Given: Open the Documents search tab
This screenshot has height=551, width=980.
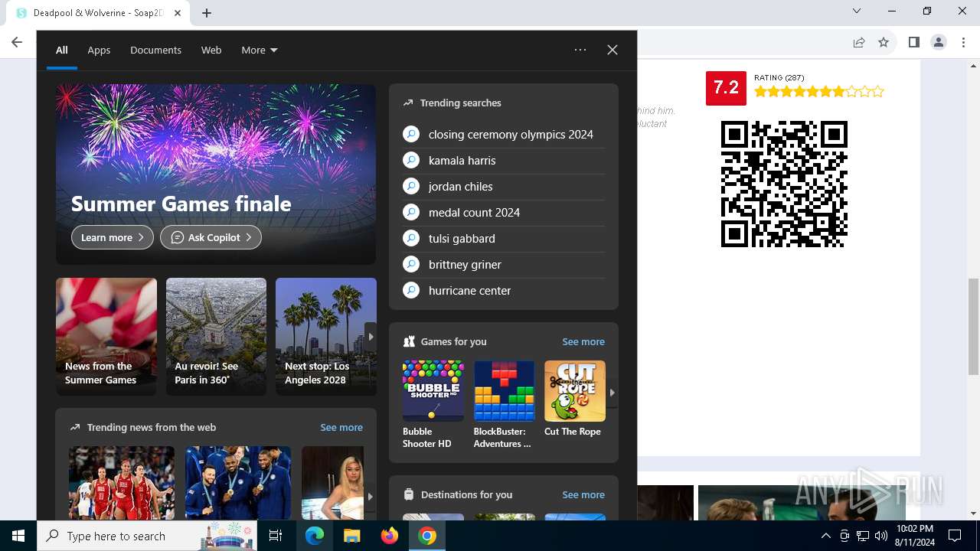Looking at the screenshot, I should [155, 50].
